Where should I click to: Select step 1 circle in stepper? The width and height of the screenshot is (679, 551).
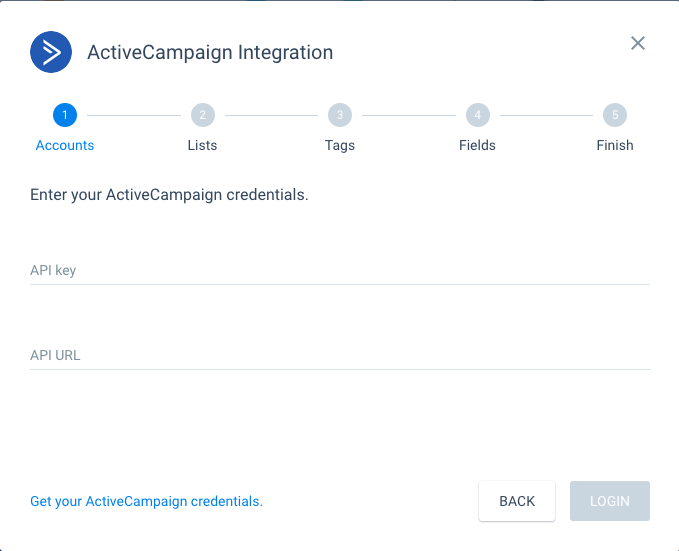65,115
